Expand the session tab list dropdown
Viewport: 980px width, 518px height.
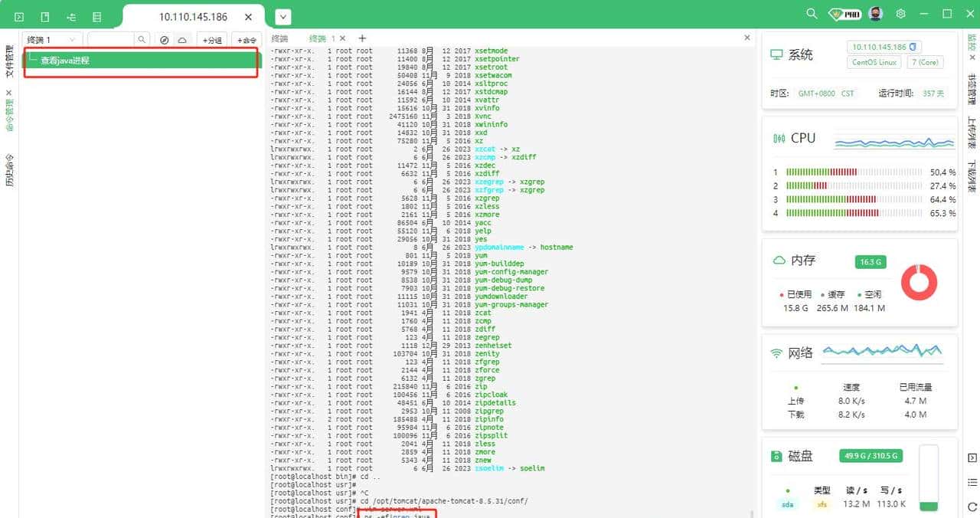coord(283,16)
